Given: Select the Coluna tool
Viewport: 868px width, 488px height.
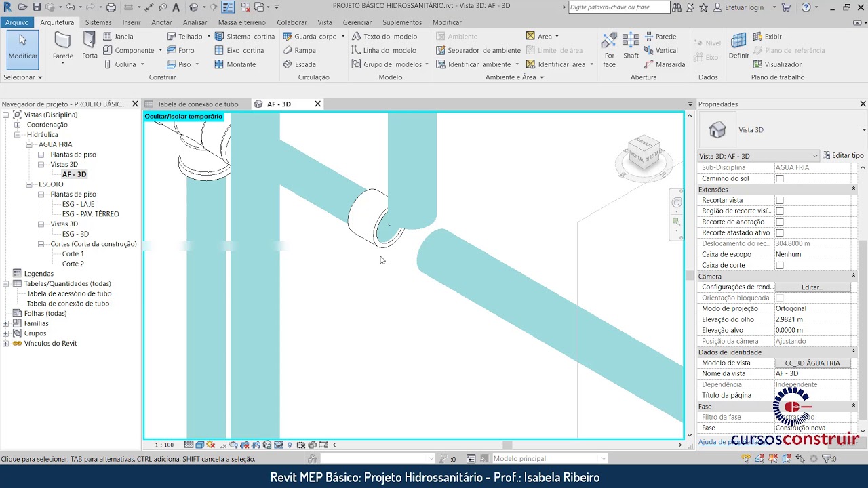Looking at the screenshot, I should [119, 64].
